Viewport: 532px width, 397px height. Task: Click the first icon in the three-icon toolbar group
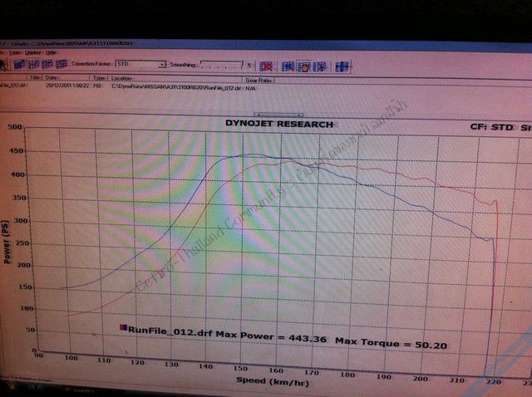(x=288, y=66)
